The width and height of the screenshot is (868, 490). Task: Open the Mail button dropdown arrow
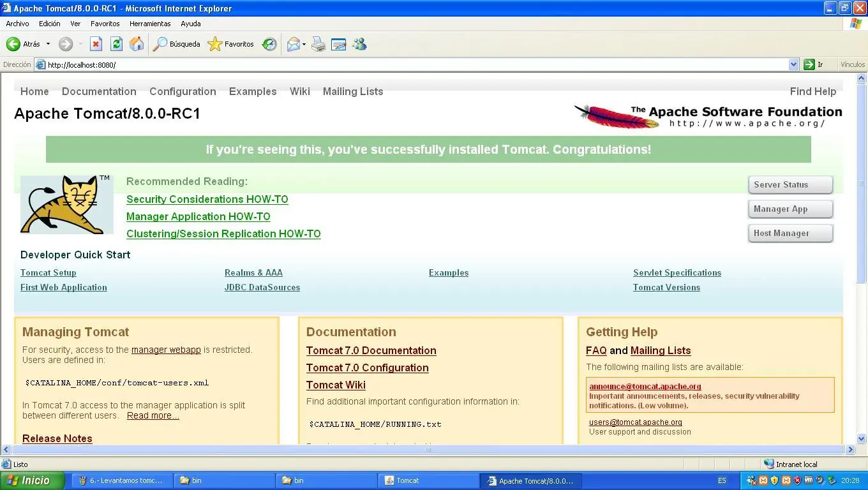pos(304,44)
